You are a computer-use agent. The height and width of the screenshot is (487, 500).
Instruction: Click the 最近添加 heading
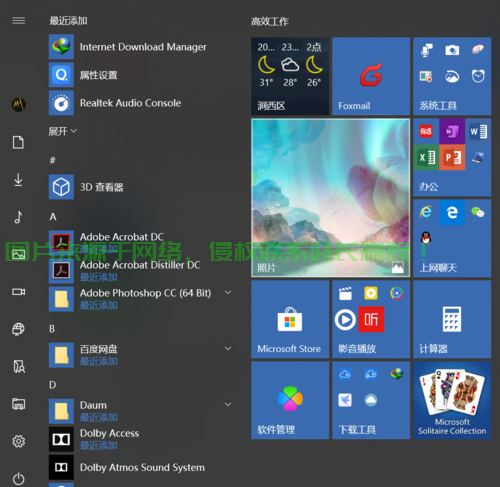pyautogui.click(x=68, y=21)
